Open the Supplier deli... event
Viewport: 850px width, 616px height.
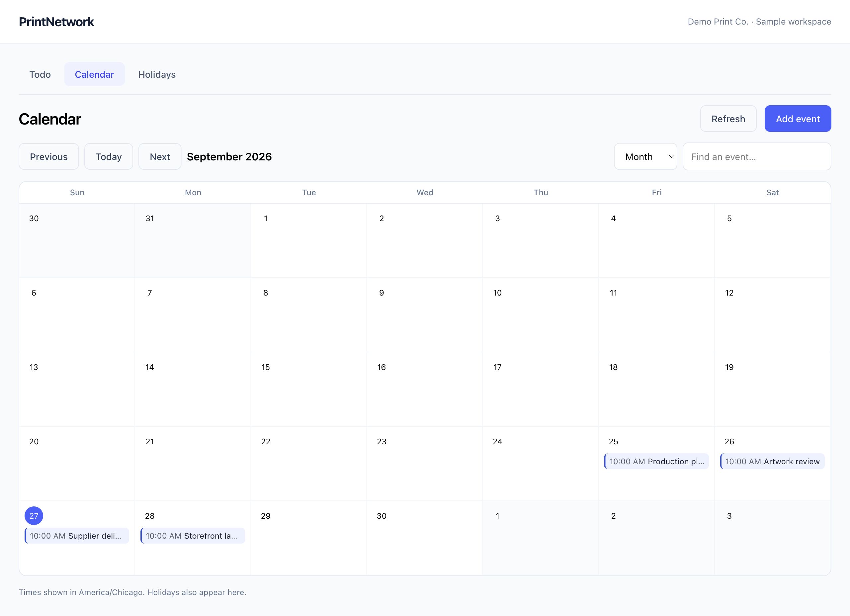77,536
